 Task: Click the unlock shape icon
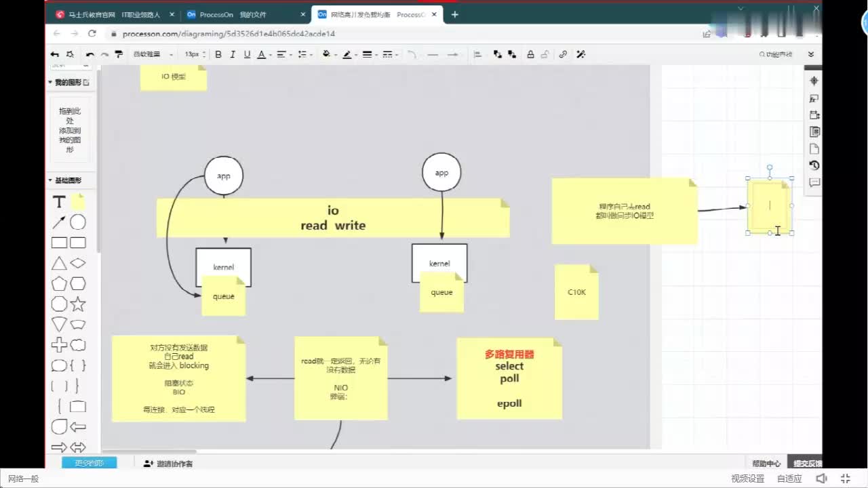[545, 54]
